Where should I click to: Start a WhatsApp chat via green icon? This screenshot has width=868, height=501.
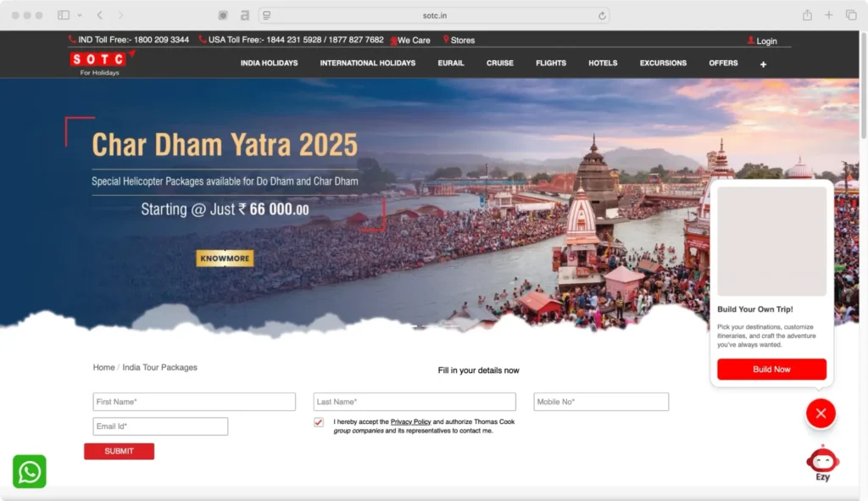(x=29, y=471)
